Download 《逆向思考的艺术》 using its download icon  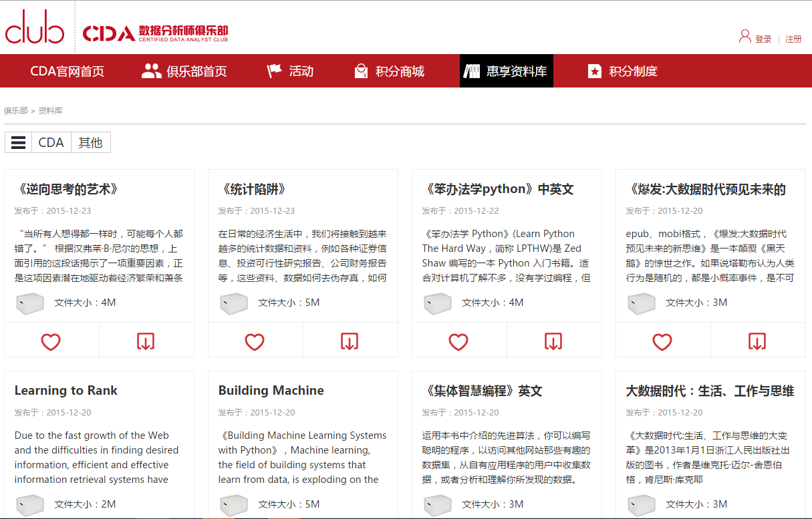pos(146,341)
